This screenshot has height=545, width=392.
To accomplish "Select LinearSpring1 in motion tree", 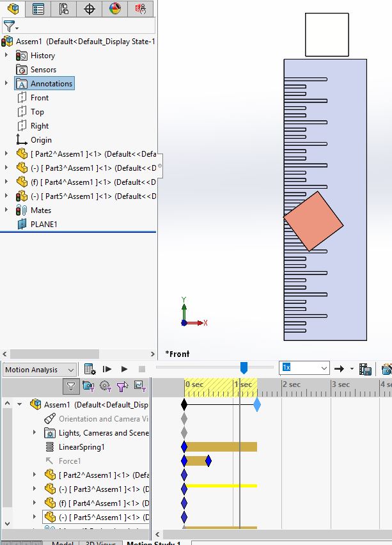I will [x=75, y=447].
